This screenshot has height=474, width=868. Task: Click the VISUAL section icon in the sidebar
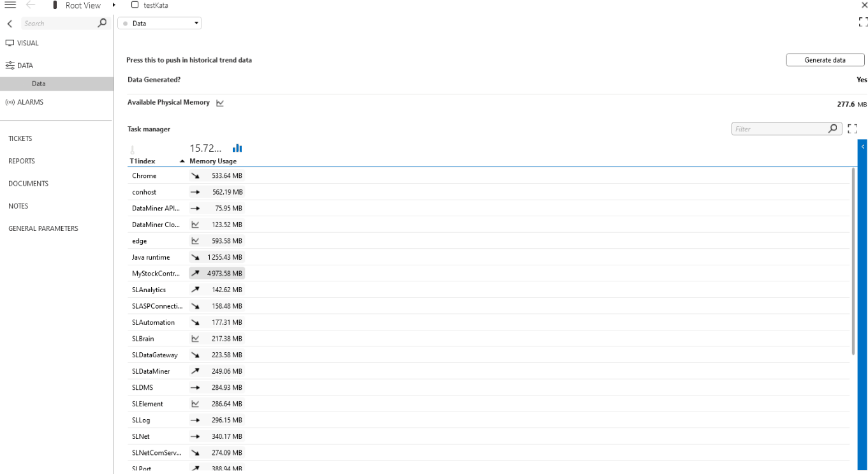[x=9, y=43]
